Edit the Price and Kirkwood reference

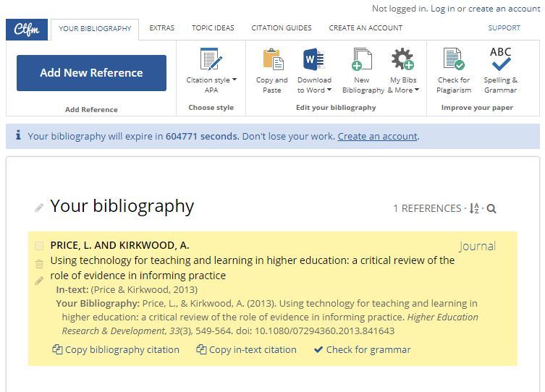(x=39, y=281)
